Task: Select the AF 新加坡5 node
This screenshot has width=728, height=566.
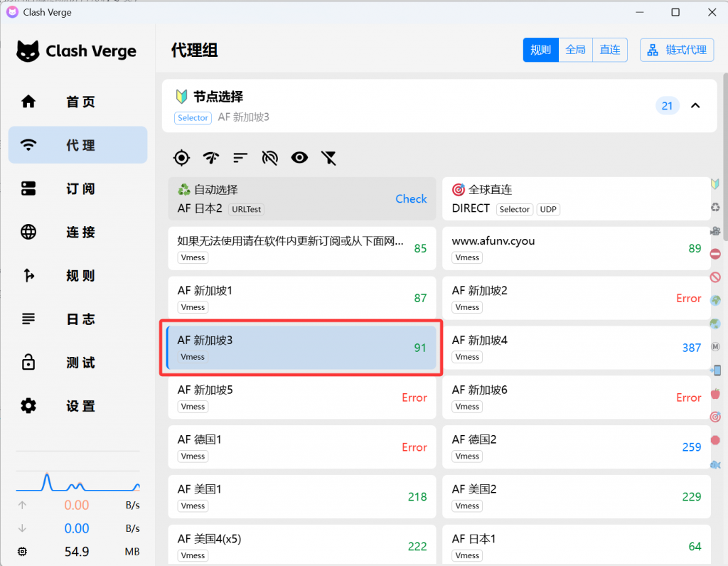Action: pos(301,397)
